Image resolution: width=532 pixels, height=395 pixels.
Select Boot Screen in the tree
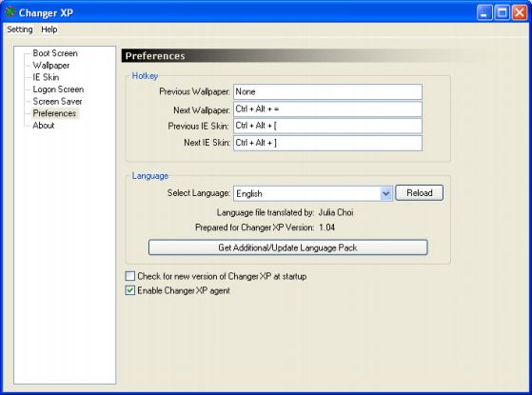[55, 53]
